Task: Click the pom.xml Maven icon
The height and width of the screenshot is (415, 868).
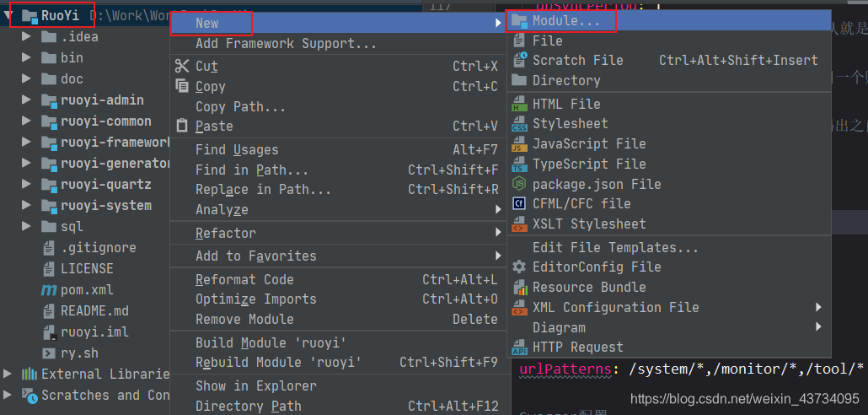Action: tap(49, 290)
